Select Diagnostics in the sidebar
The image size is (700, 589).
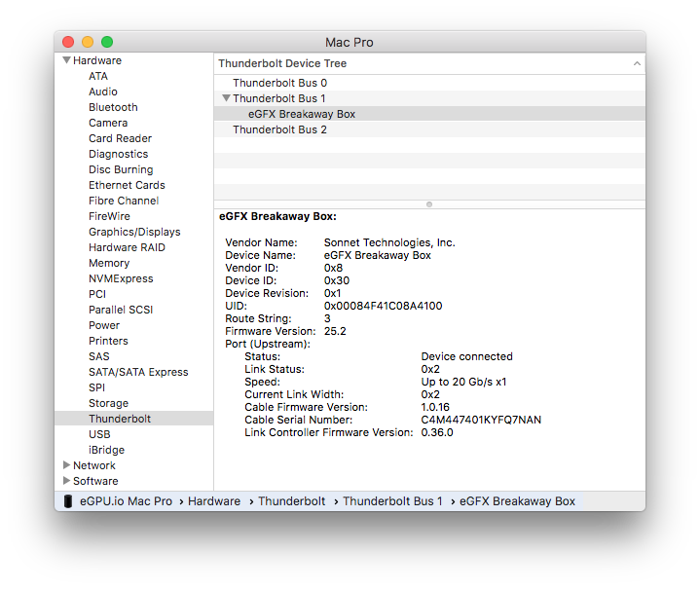pos(119,154)
